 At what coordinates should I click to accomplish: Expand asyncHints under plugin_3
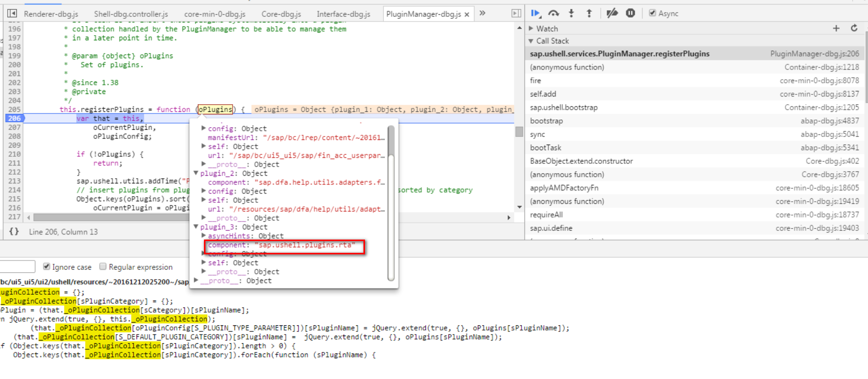pos(203,236)
